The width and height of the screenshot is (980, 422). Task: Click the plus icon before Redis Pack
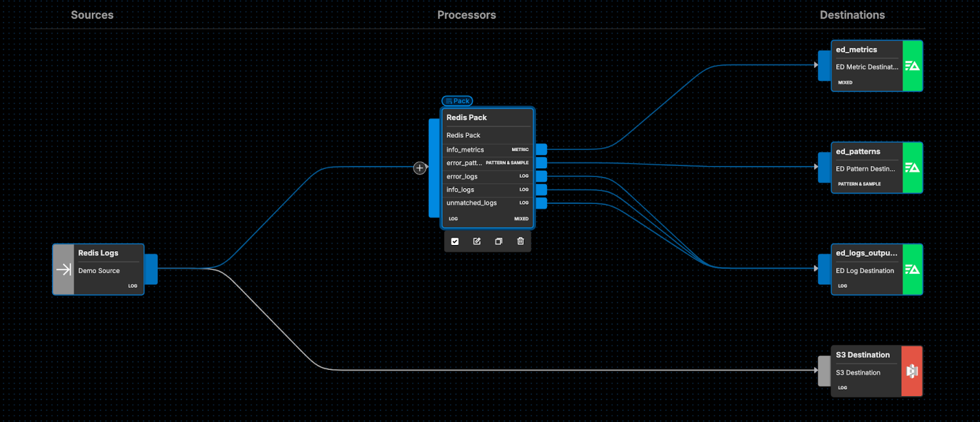tap(420, 168)
